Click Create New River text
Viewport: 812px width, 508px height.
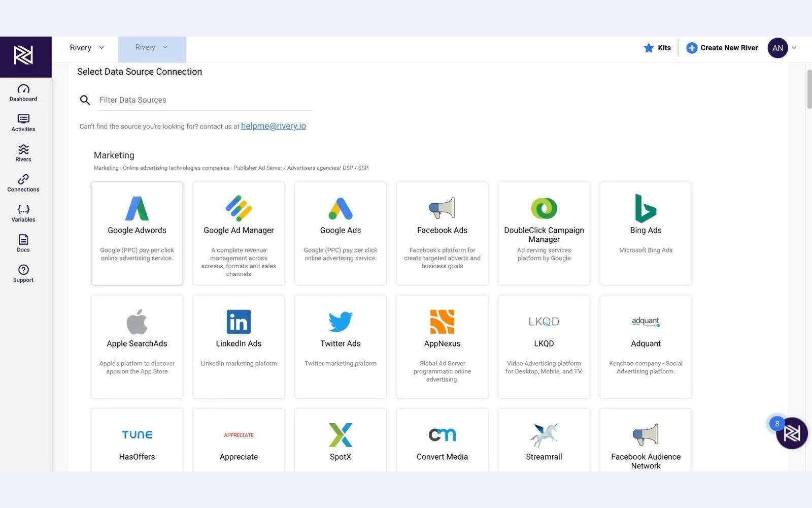[729, 48]
